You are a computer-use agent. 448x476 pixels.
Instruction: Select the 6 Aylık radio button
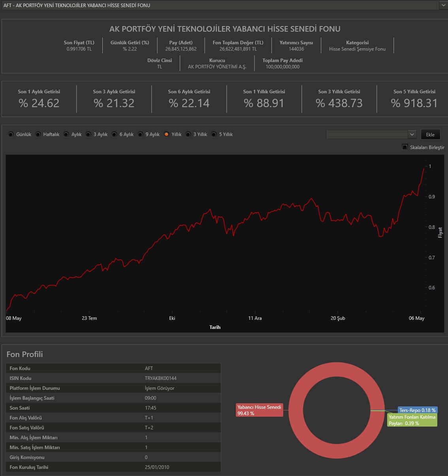point(114,134)
